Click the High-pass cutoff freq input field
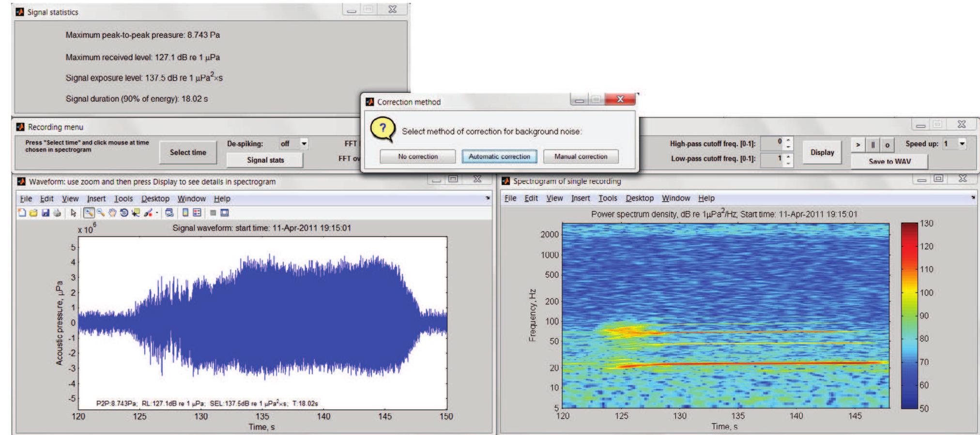980x435 pixels. pos(772,144)
